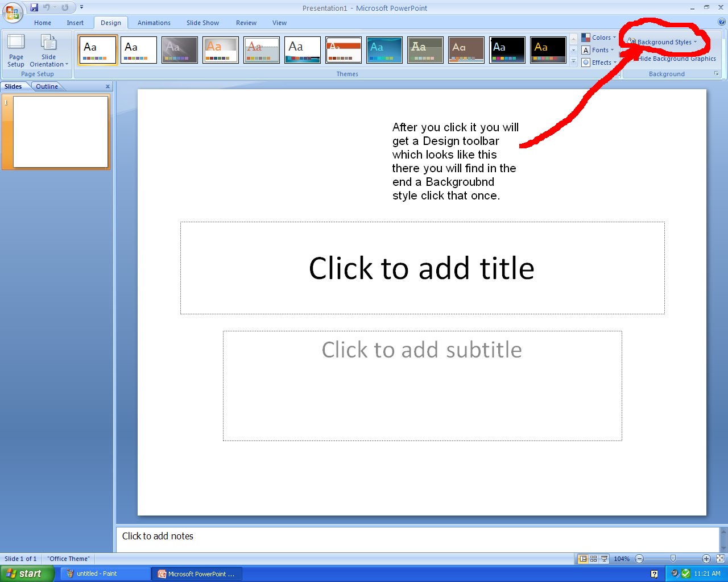Viewport: 728px width, 582px height.
Task: Switch to Normal view in status bar
Action: (x=583, y=559)
